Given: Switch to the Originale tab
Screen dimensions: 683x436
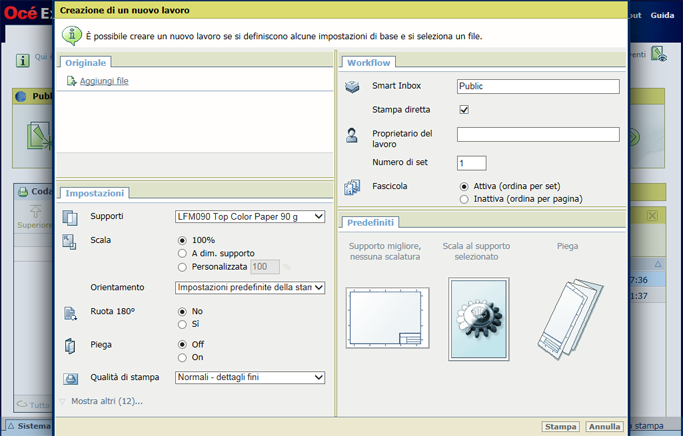Looking at the screenshot, I should click(x=85, y=62).
